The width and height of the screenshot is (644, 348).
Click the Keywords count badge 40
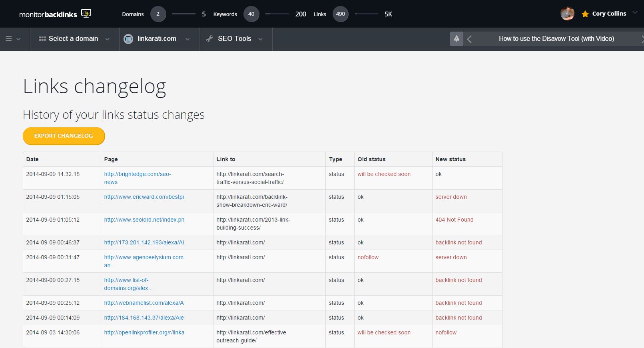251,14
